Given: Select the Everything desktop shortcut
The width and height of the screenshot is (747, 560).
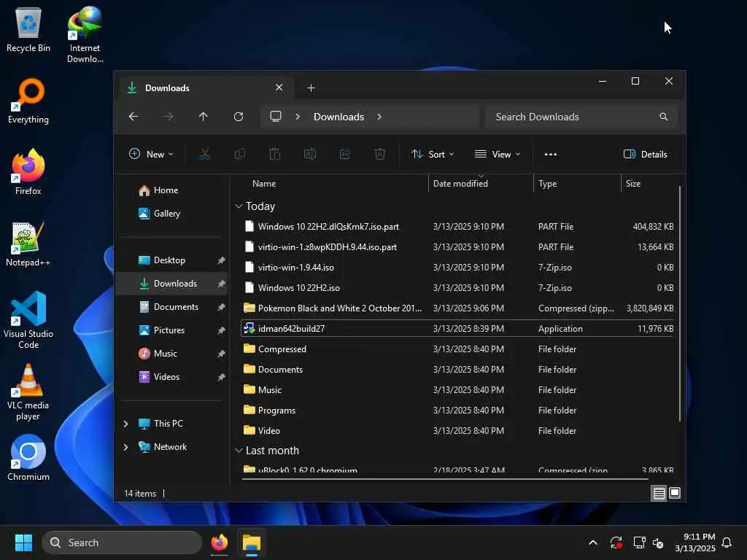Looking at the screenshot, I should point(28,101).
